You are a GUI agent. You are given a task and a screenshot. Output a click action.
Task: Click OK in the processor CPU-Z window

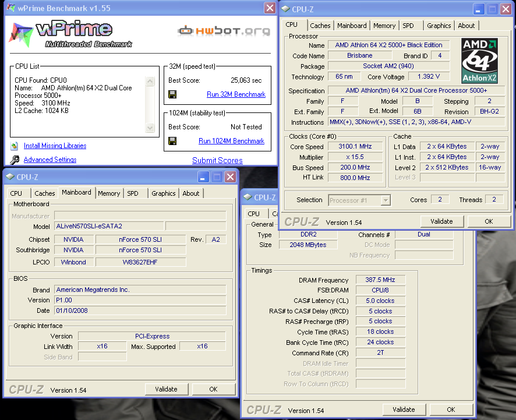coord(489,221)
